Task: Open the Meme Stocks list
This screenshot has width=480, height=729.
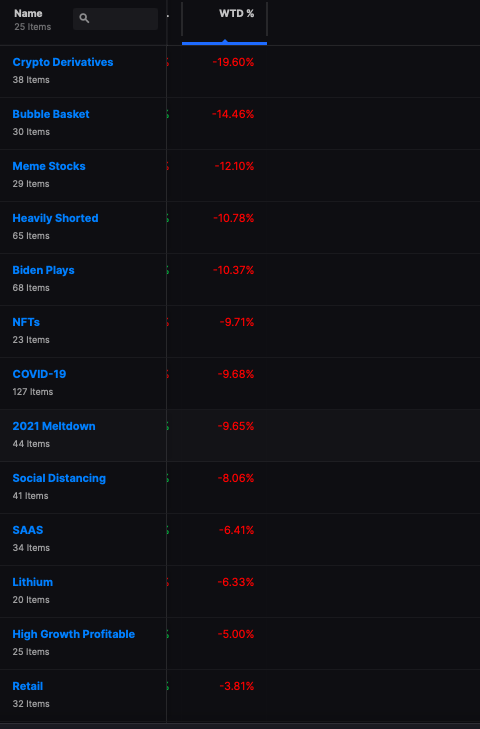Action: click(49, 166)
